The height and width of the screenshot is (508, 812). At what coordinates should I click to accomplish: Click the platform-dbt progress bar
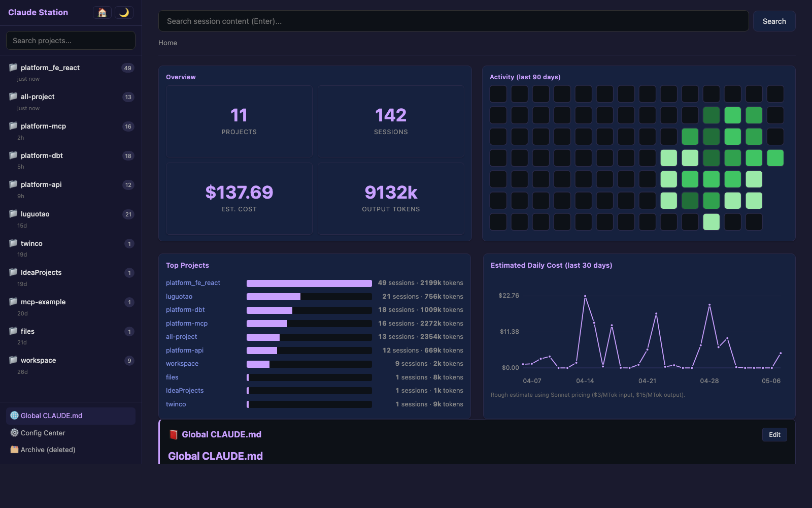click(309, 310)
